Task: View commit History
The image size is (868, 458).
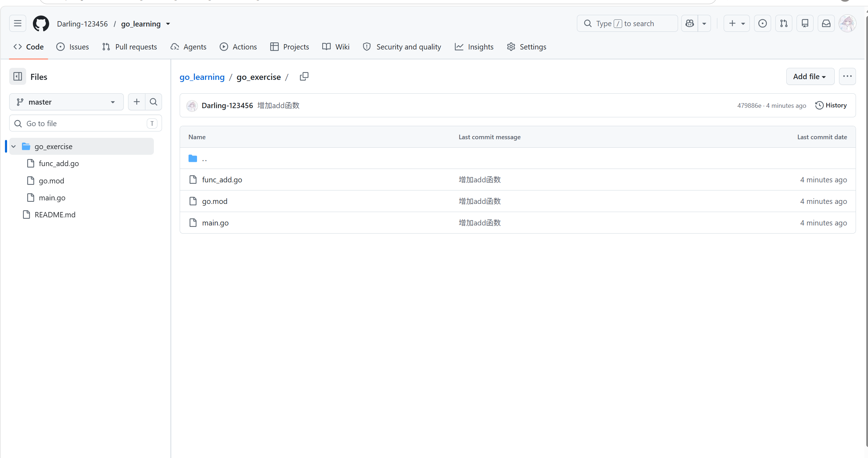Action: click(x=831, y=105)
